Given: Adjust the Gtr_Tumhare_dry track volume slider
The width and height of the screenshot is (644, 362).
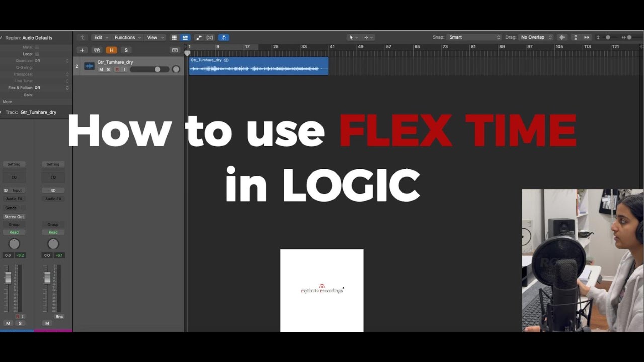Looking at the screenshot, I should click(149, 70).
